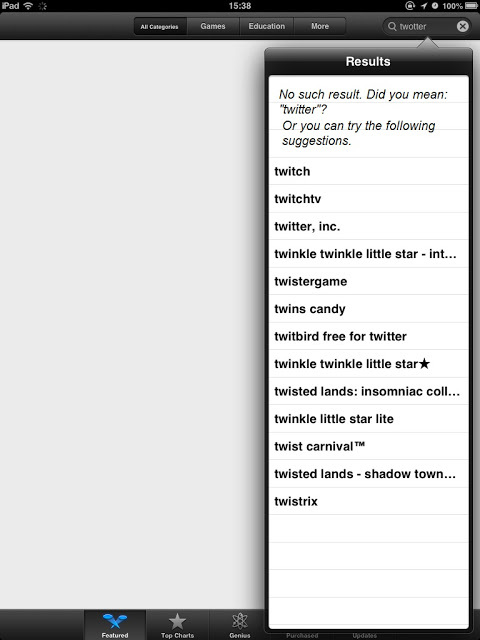480x640 pixels.
Task: Select twist carnival™ suggestion
Action: click(369, 447)
